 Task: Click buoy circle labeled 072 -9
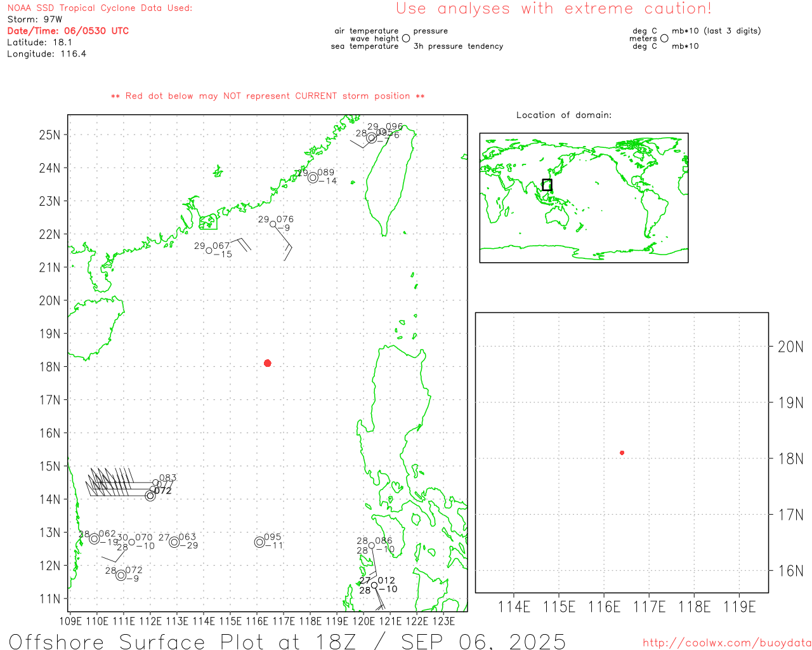point(121,575)
